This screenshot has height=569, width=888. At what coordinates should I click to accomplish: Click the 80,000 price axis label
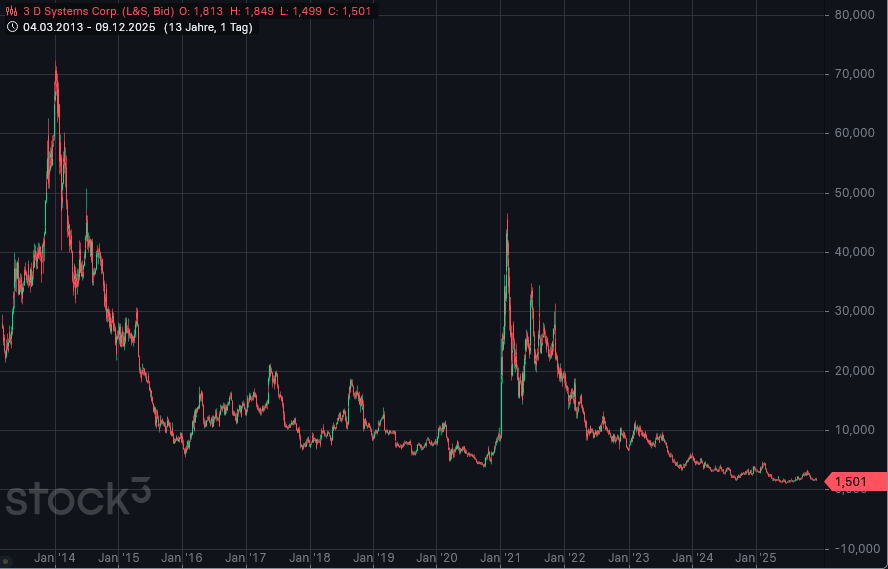[x=854, y=15]
